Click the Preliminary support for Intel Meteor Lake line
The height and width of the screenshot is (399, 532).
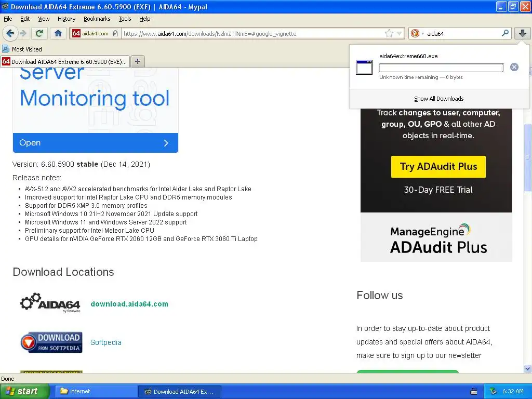pos(89,230)
